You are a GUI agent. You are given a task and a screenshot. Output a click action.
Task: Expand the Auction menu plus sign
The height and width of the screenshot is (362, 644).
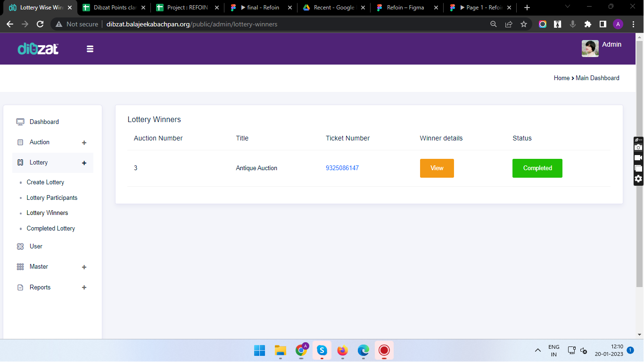point(84,143)
